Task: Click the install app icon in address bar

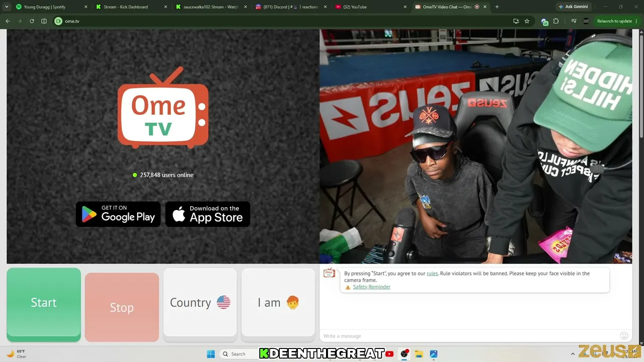Action: point(516,21)
